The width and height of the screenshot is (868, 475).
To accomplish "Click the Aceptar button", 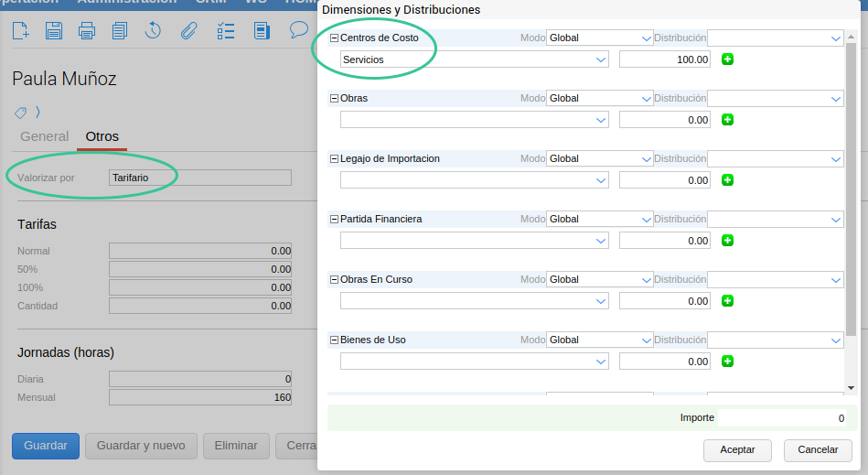I will [x=737, y=450].
